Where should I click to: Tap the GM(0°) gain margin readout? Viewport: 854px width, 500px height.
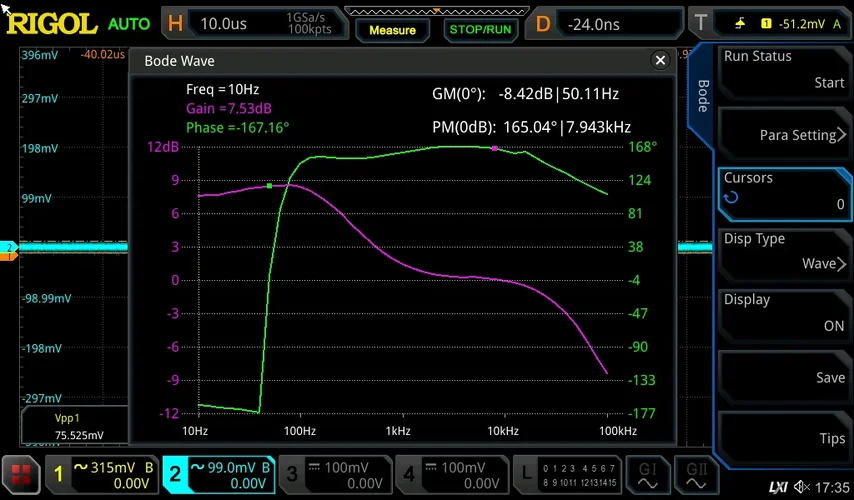pos(525,94)
